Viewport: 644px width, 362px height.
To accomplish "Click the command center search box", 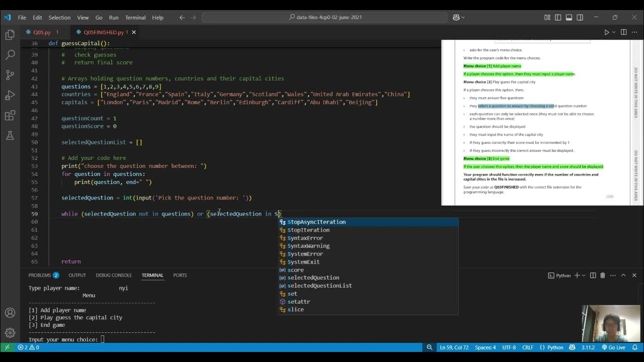I will point(325,17).
